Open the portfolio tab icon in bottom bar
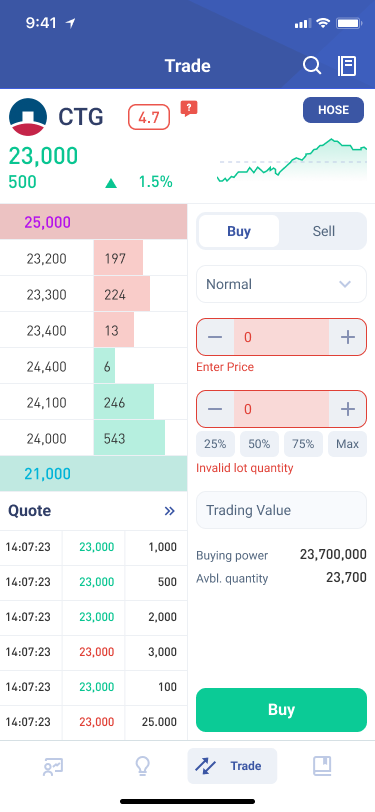This screenshot has height=812, width=375. (x=53, y=766)
